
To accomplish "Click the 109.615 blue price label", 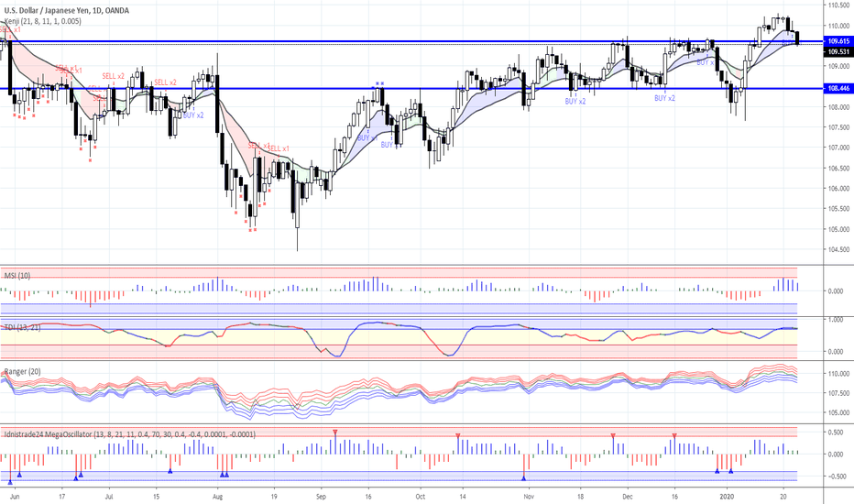I will pos(837,41).
